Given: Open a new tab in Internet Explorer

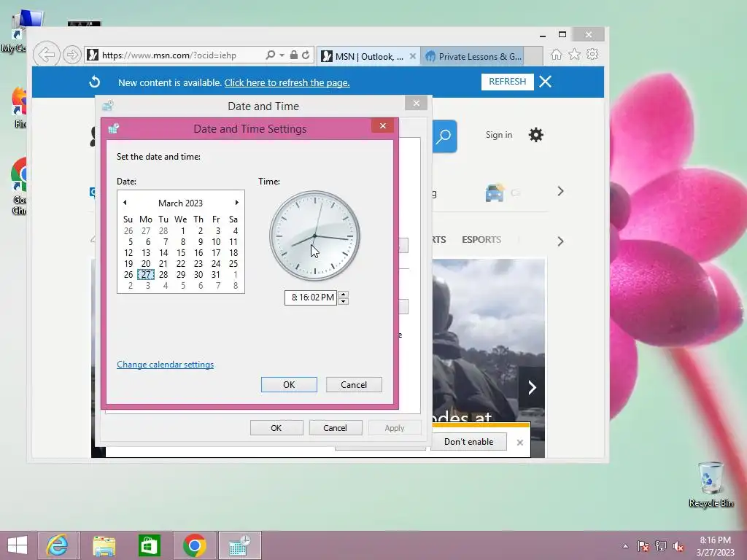Looking at the screenshot, I should click(x=533, y=56).
